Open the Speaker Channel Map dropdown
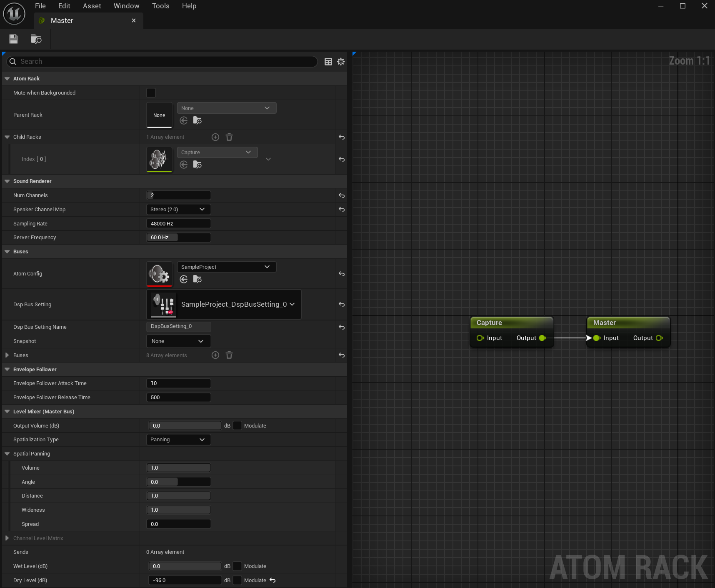 click(x=178, y=210)
